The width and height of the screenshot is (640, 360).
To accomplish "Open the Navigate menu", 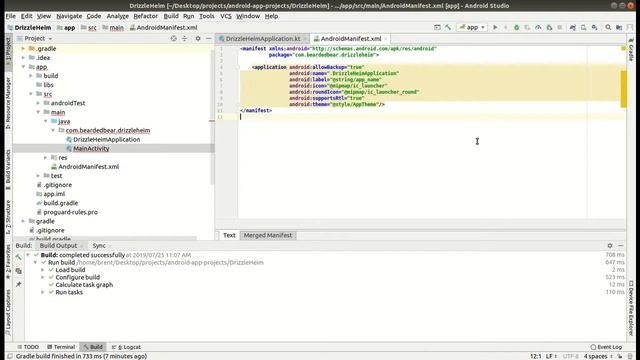I will pyautogui.click(x=69, y=16).
